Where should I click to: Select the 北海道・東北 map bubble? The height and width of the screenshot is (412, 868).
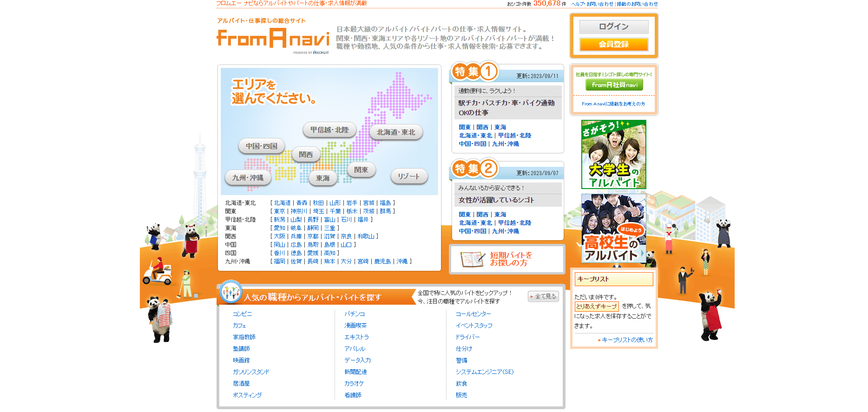click(396, 132)
